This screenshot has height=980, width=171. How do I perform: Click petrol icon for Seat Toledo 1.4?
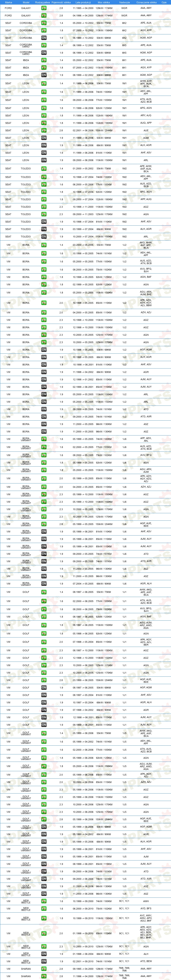[x=44, y=169]
